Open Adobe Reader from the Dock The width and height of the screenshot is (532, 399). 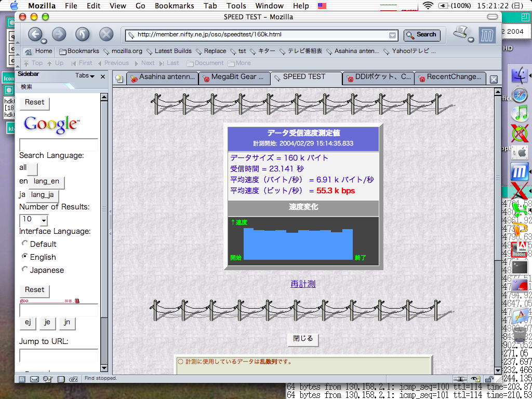click(x=519, y=249)
